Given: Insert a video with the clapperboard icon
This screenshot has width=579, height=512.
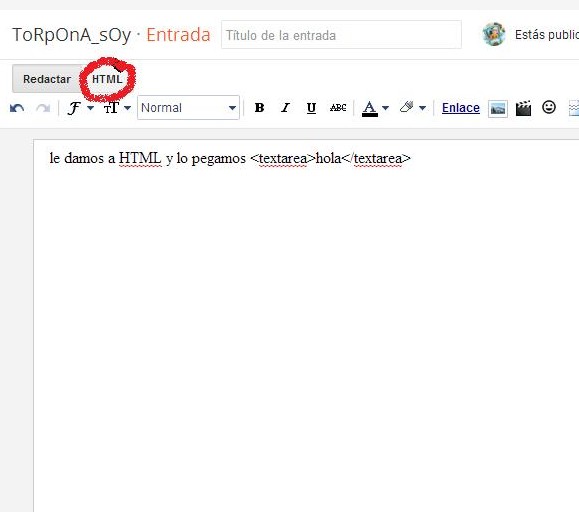Looking at the screenshot, I should click(x=523, y=108).
